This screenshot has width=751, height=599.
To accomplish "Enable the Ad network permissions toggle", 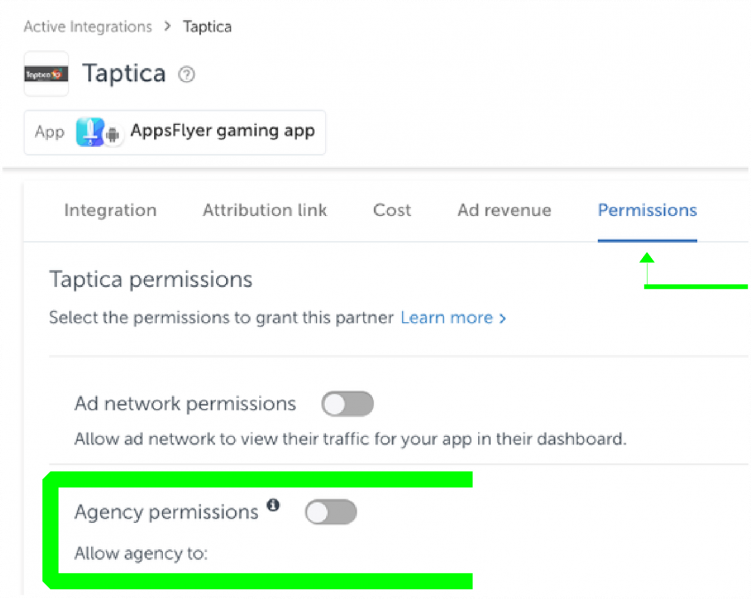I will [348, 404].
